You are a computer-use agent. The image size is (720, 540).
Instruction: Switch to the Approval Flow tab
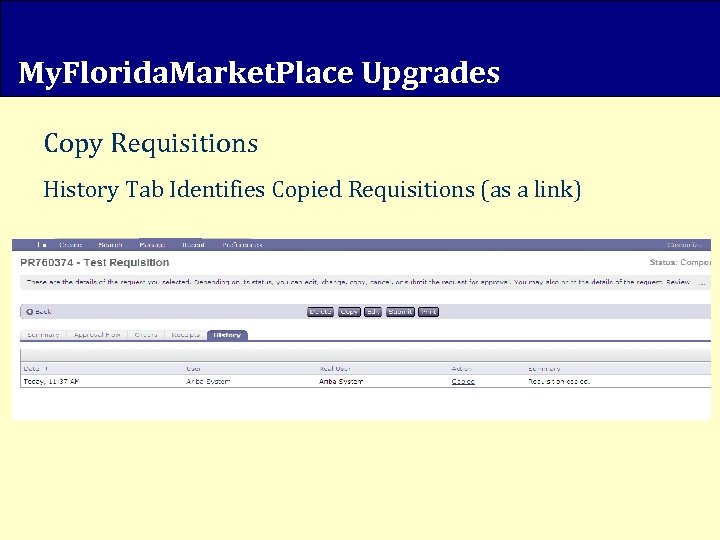(97, 335)
